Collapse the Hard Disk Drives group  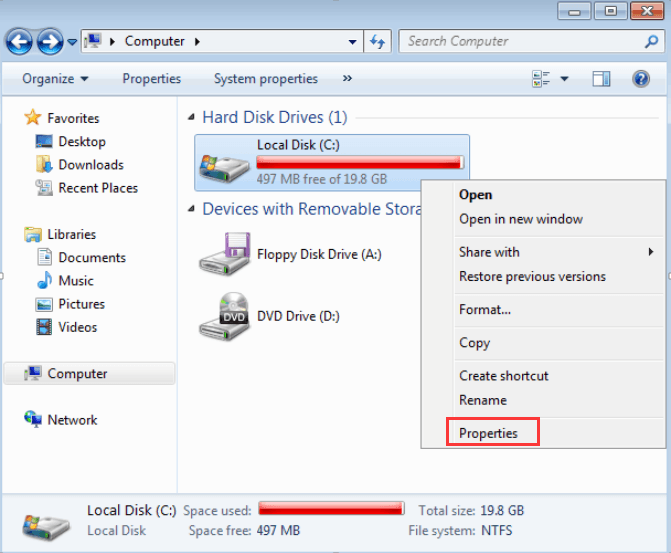tap(192, 117)
